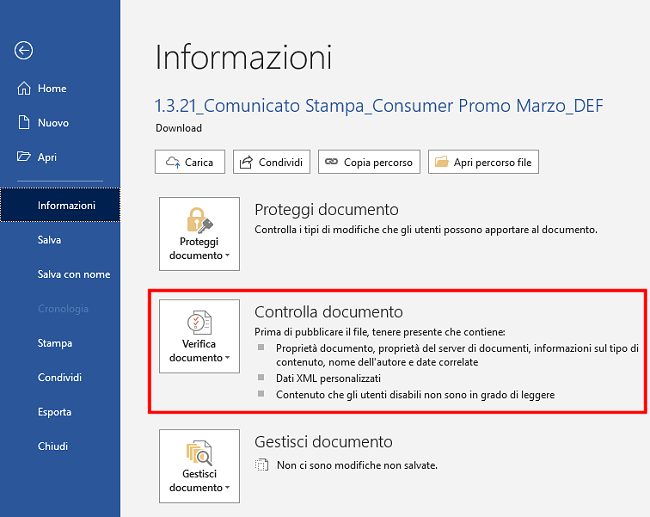Open the Stampa page
This screenshot has width=650, height=517.
tap(60, 343)
